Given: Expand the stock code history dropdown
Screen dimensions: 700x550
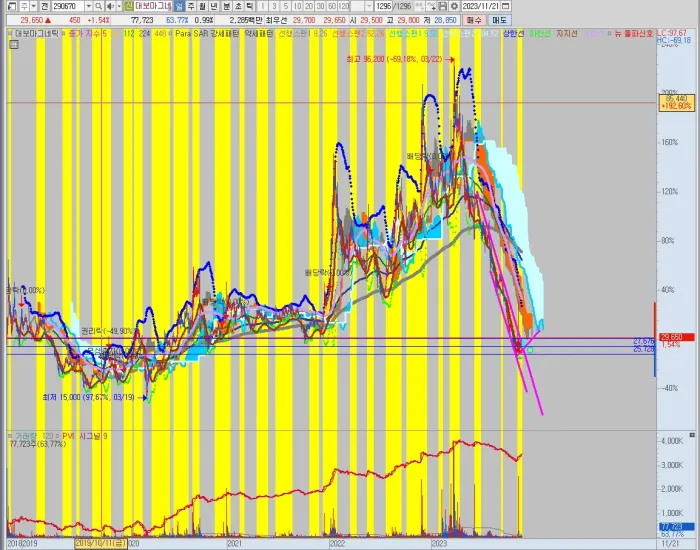Looking at the screenshot, I should tap(88, 6).
